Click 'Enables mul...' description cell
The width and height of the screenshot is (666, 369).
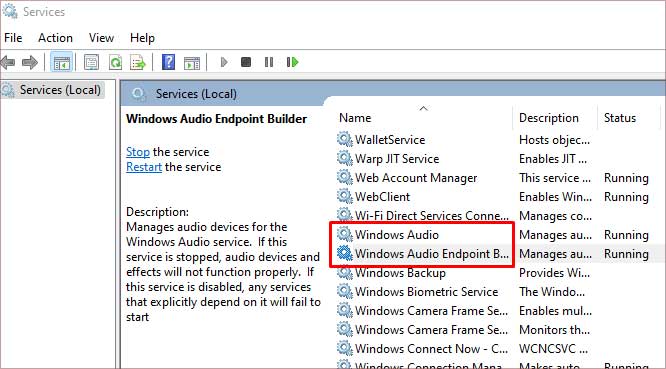[x=555, y=311]
